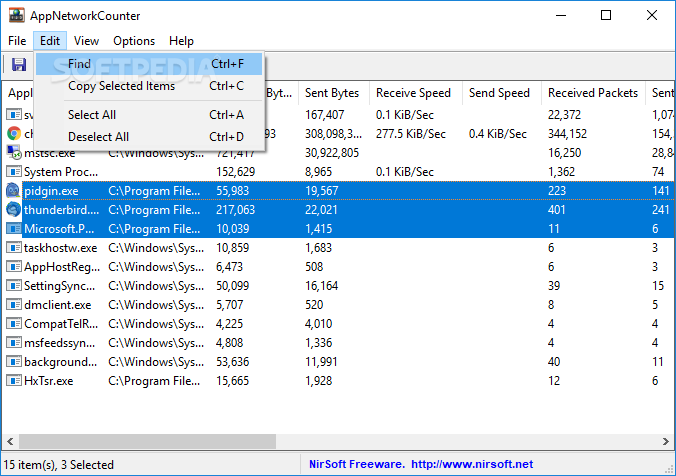Viewport: 676px width, 476px height.
Task: Click the 152,629 received bytes cell
Action: coord(235,172)
